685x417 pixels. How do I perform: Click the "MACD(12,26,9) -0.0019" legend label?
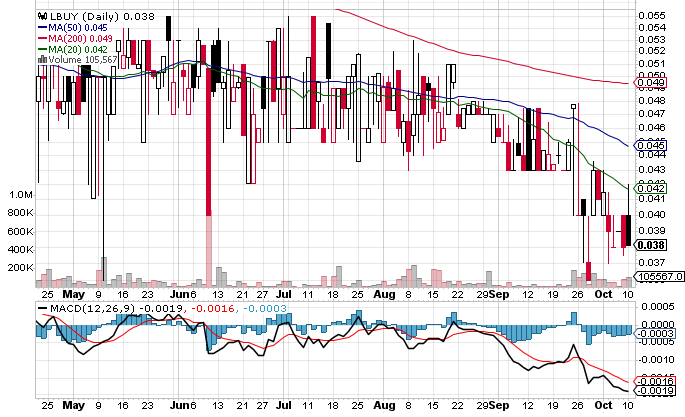[x=116, y=308]
